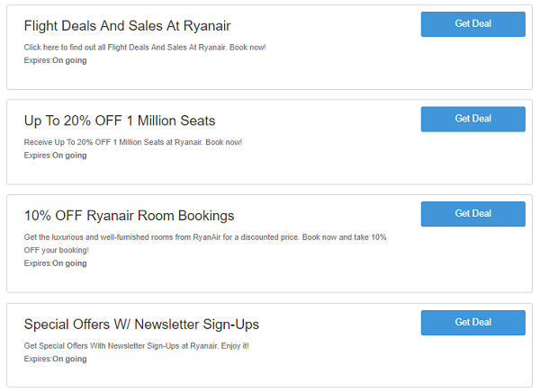Open the '10% OFF Ryanair Room Bookings' title
The width and height of the screenshot is (540, 392).
[129, 216]
